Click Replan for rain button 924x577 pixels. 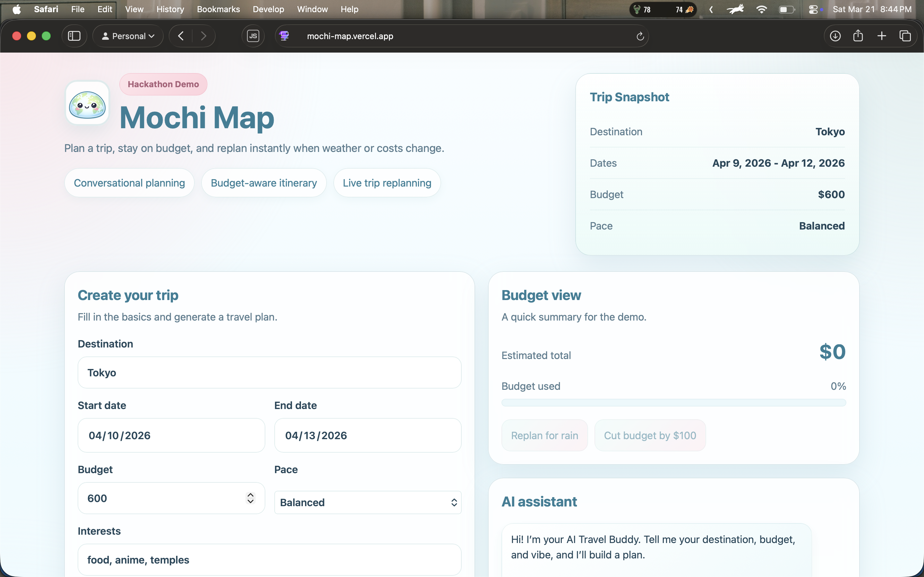544,435
